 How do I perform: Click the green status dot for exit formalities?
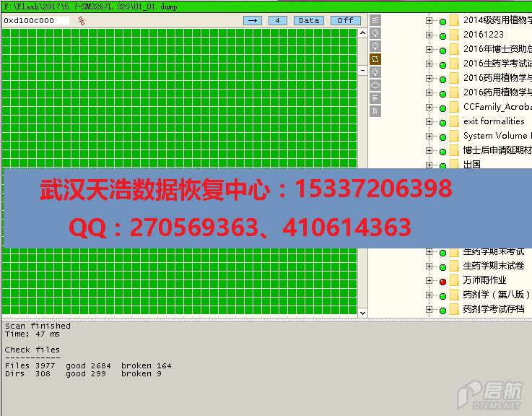(442, 122)
